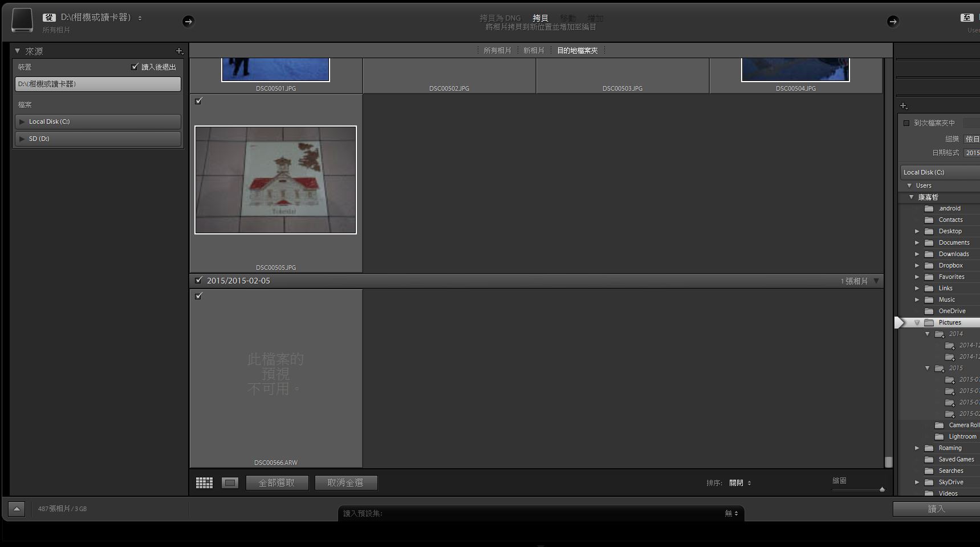The width and height of the screenshot is (980, 547).
Task: Click the Searches folder icon
Action: coord(929,471)
